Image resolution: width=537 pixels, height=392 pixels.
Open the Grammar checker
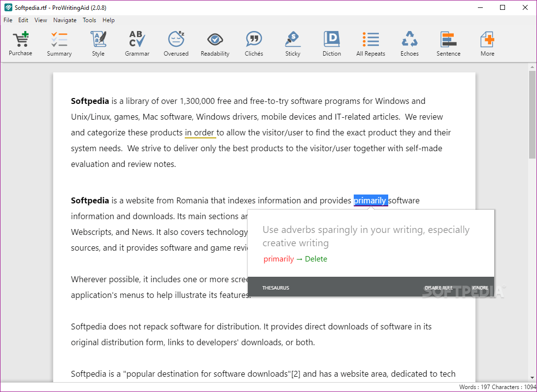point(137,43)
